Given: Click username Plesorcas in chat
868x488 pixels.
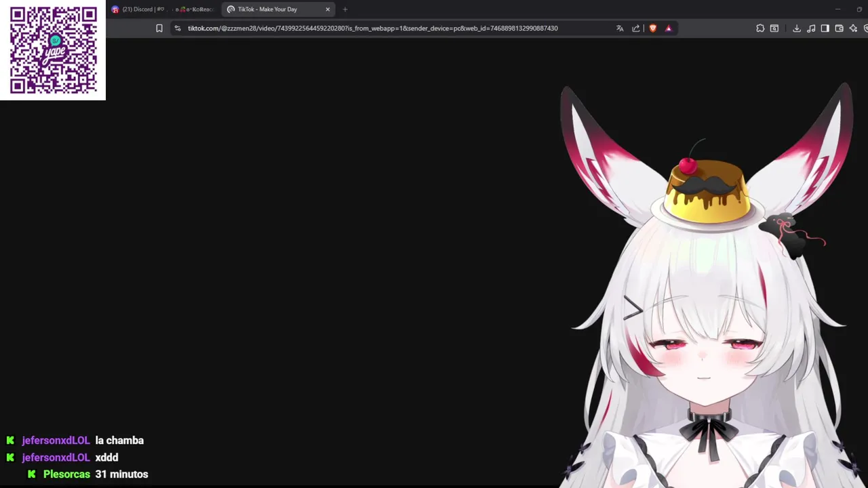Looking at the screenshot, I should (x=66, y=474).
